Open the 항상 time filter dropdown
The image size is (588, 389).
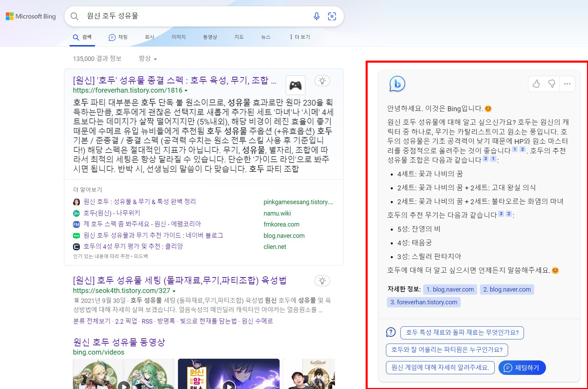pos(148,59)
